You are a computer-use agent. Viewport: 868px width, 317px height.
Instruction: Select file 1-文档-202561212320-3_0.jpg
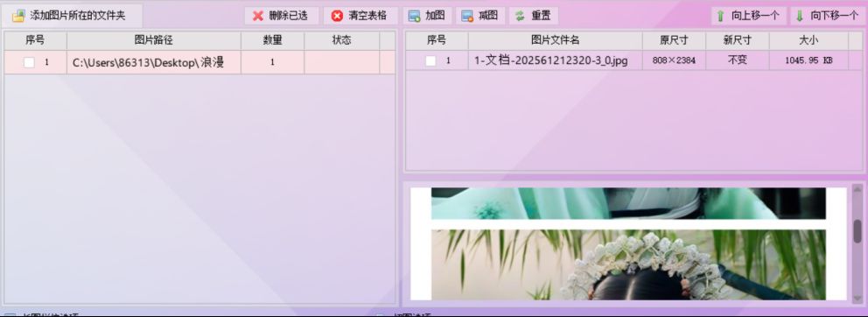pos(556,60)
